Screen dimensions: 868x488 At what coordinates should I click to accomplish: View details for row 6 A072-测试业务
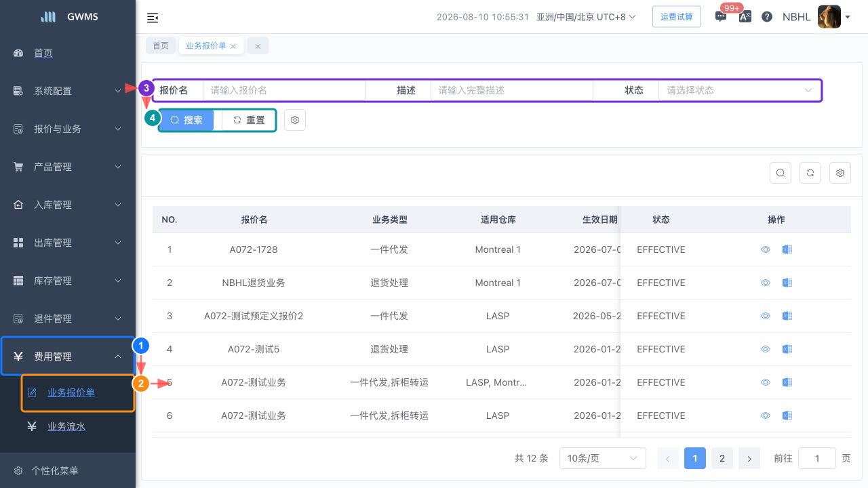pyautogui.click(x=766, y=415)
